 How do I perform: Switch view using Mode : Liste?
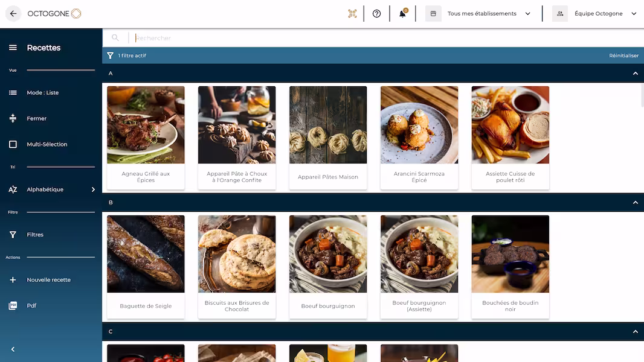(42, 93)
